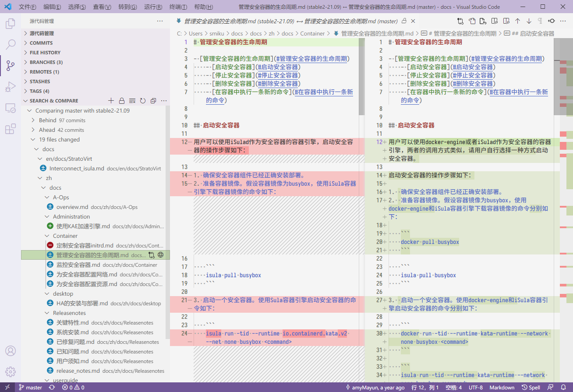Open the Search view in activity bar
Viewport: 573px width, 392px height.
pyautogui.click(x=10, y=45)
